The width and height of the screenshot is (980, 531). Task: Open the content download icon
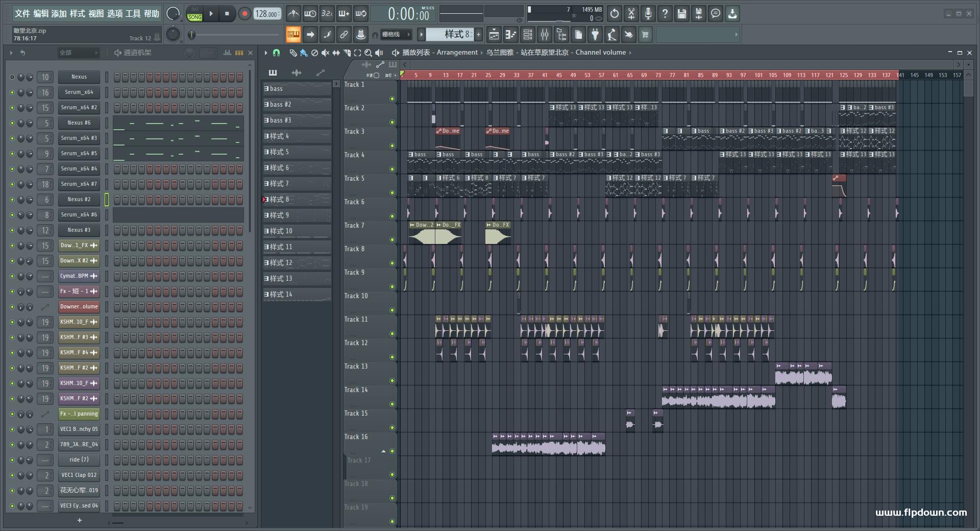point(732,14)
